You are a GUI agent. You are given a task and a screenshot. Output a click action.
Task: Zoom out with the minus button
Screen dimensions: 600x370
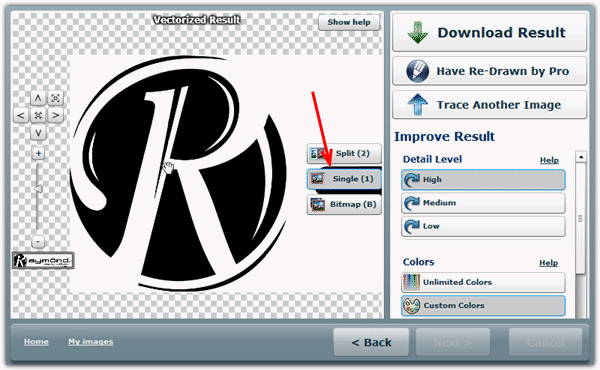pyautogui.click(x=38, y=241)
